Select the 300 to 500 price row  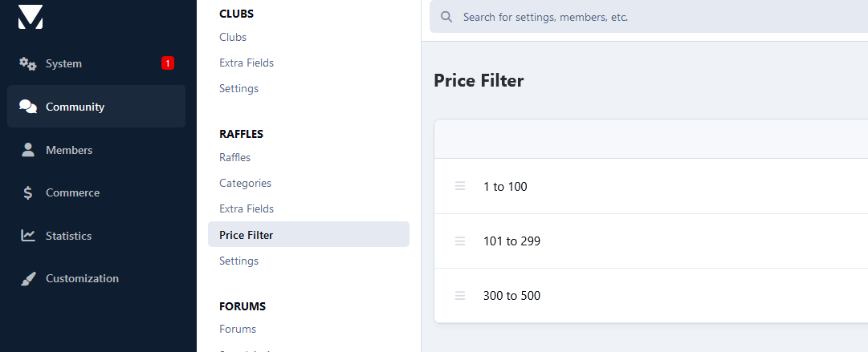click(651, 296)
